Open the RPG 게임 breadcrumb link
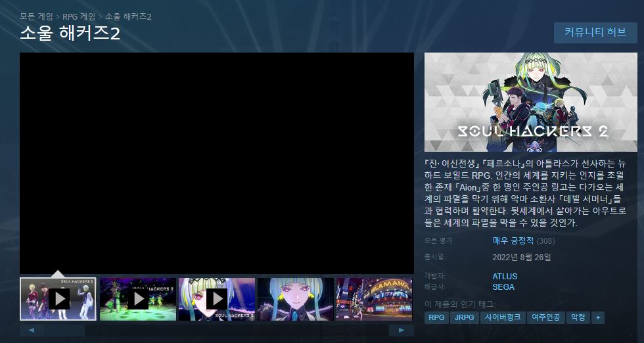The height and width of the screenshot is (343, 644). point(79,16)
